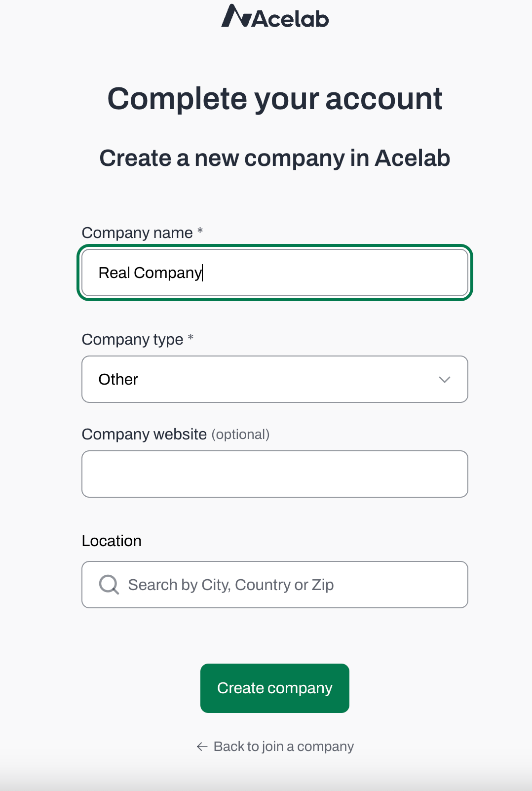Image resolution: width=532 pixels, height=791 pixels.
Task: Focus the Company name input field
Action: click(x=275, y=273)
